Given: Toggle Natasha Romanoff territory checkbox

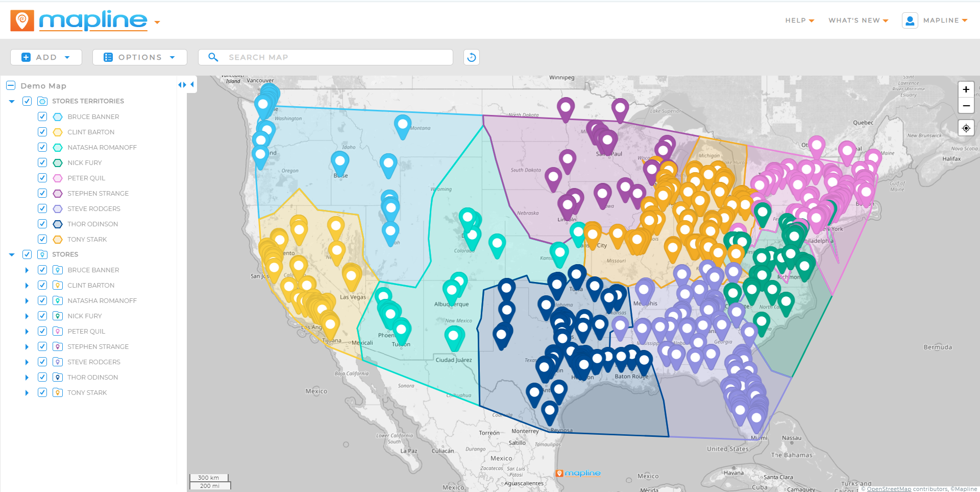Looking at the screenshot, I should point(42,147).
